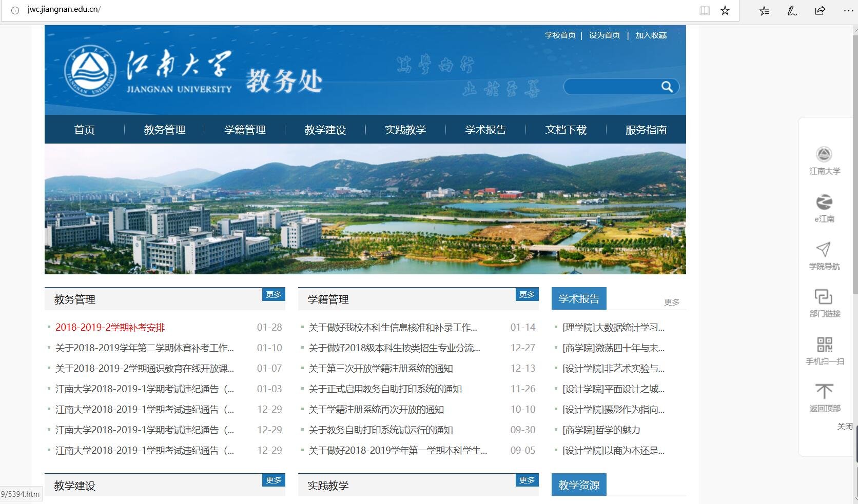Expand 更多 under 教务管理 section

[274, 294]
